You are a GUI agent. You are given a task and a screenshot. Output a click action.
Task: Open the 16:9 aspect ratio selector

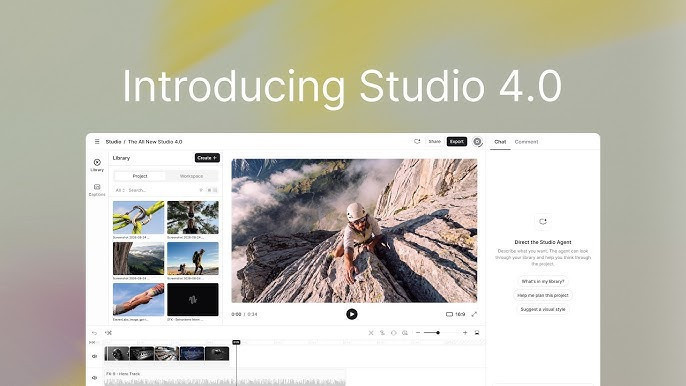point(455,314)
